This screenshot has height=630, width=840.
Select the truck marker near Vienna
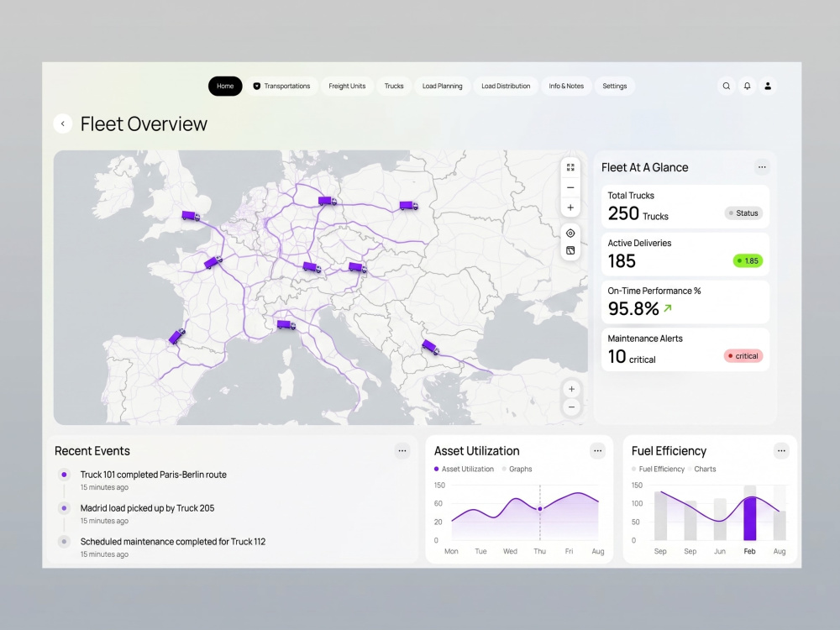click(x=357, y=267)
